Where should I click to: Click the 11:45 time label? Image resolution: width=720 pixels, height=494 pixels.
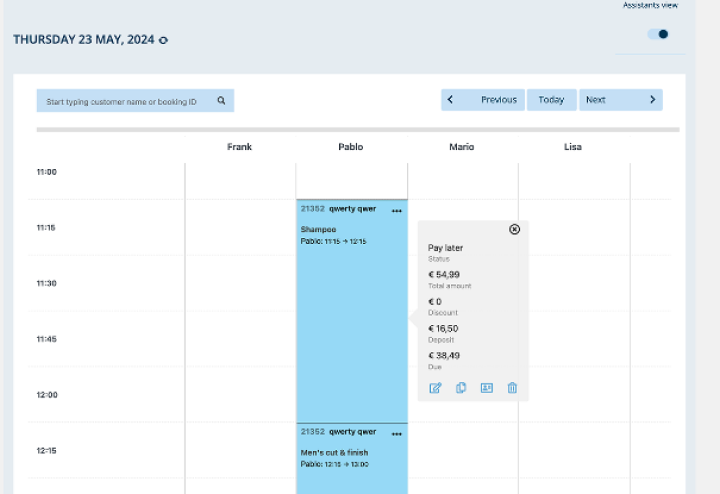coord(47,339)
